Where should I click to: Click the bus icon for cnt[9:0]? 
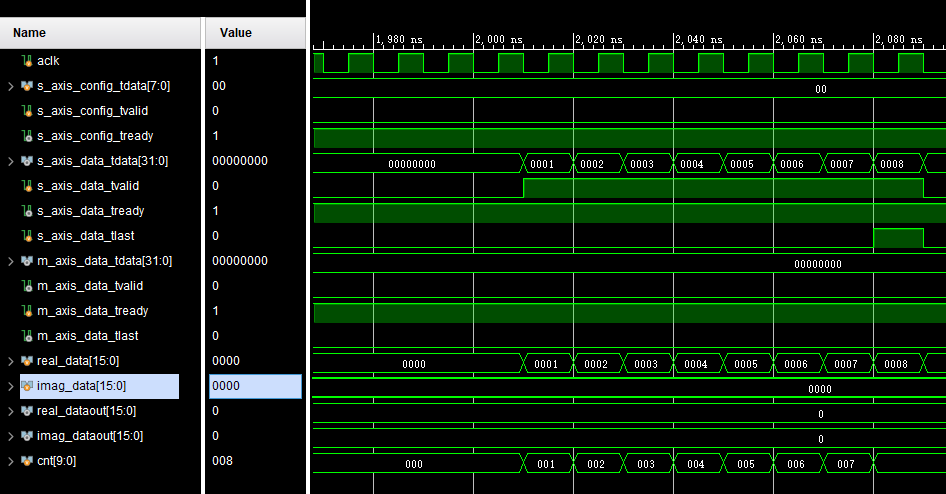27,461
